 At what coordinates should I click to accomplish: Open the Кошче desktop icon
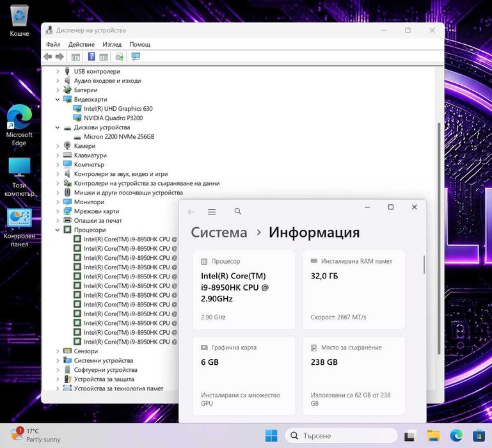tap(19, 20)
